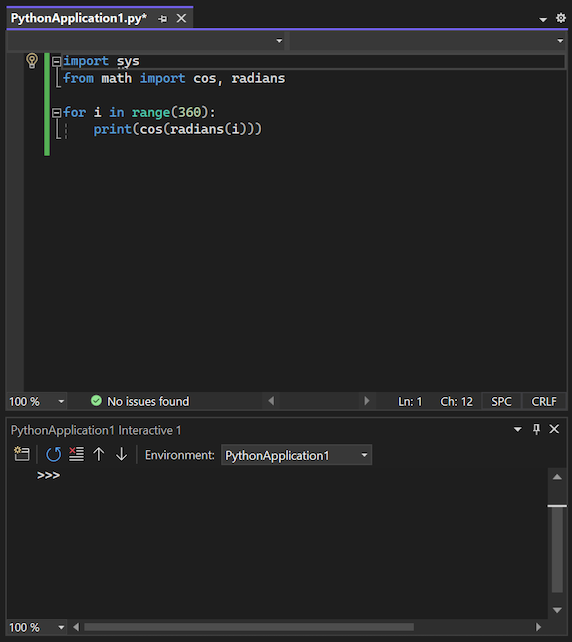
Task: Click the next history down arrow
Action: point(122,454)
